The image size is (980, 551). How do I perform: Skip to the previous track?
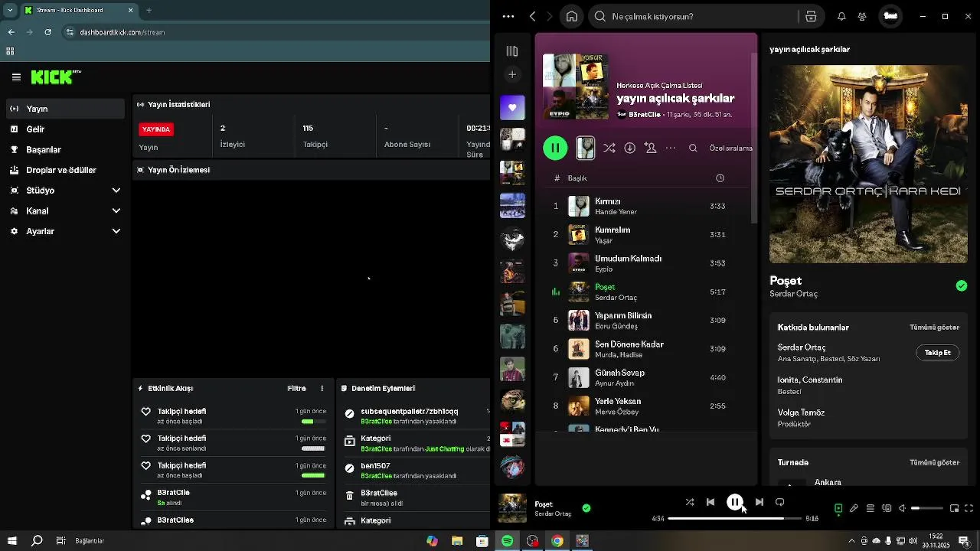[x=710, y=502]
